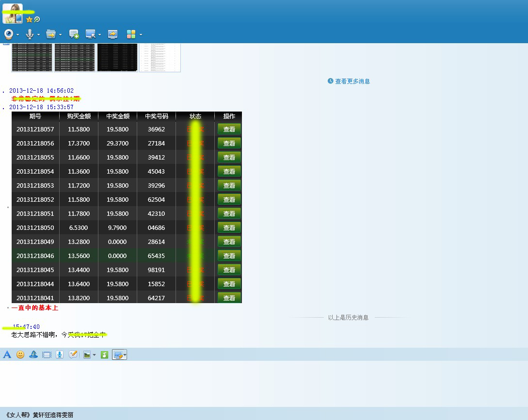Send a window shake nudge
Screen dimensions: 528x420
tap(47, 355)
